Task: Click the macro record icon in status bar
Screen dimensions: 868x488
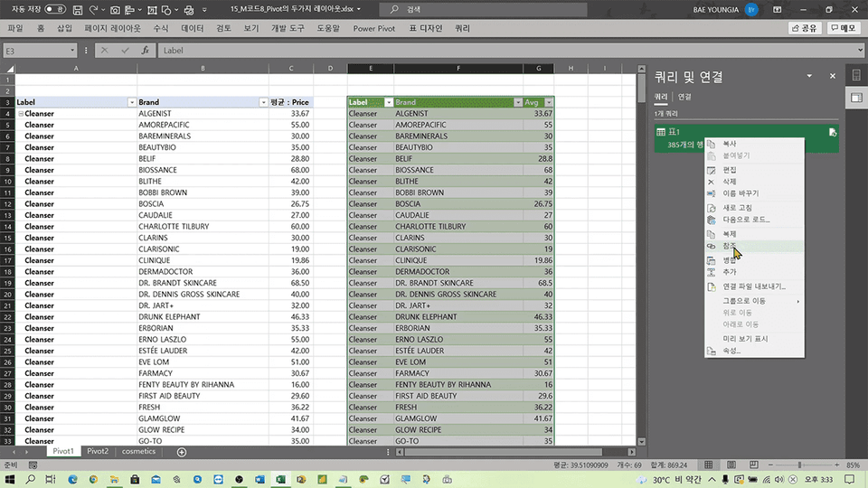Action: click(x=33, y=465)
